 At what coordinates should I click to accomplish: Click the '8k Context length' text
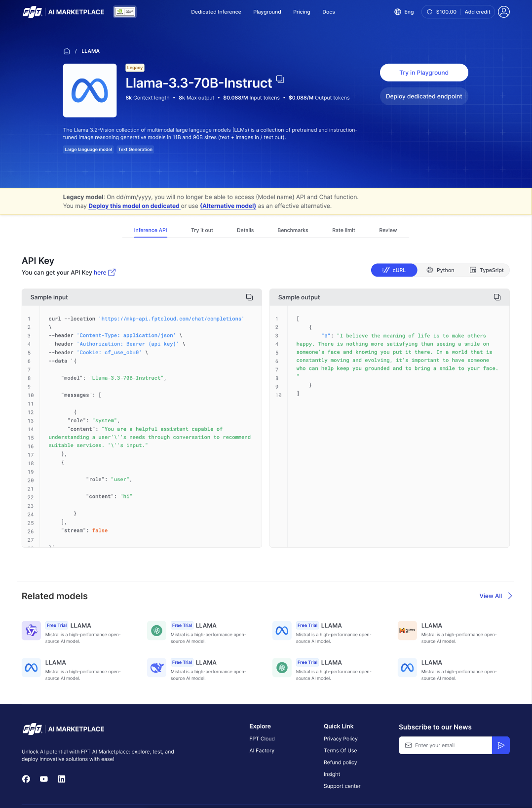coord(148,98)
